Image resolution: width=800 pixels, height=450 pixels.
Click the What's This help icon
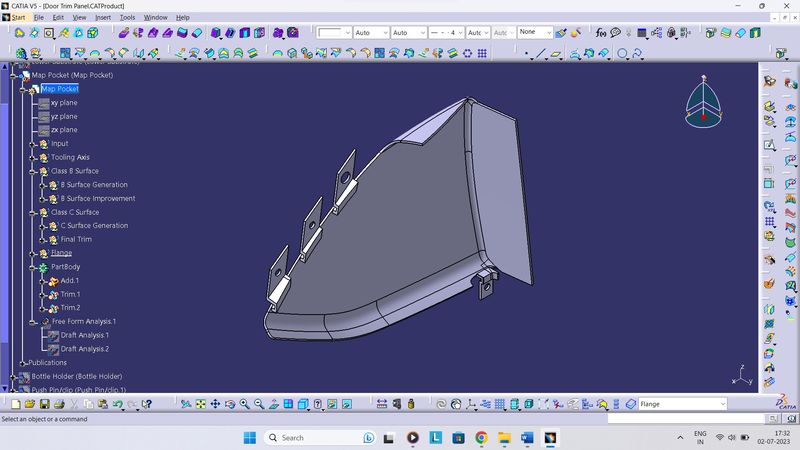pos(147,404)
